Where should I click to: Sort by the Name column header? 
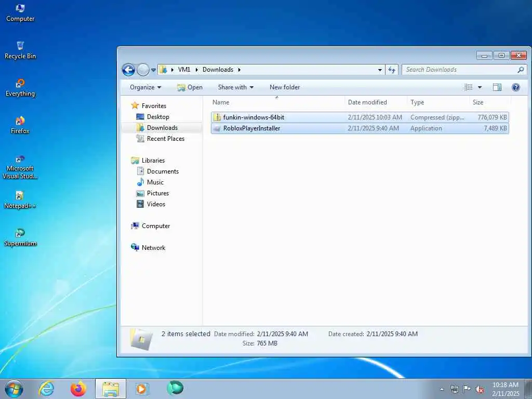(x=277, y=102)
